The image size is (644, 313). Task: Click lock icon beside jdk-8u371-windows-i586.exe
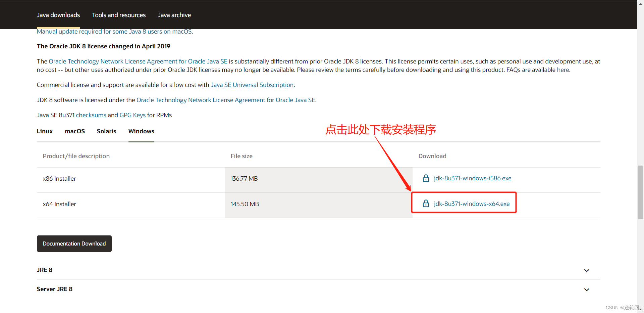(426, 178)
